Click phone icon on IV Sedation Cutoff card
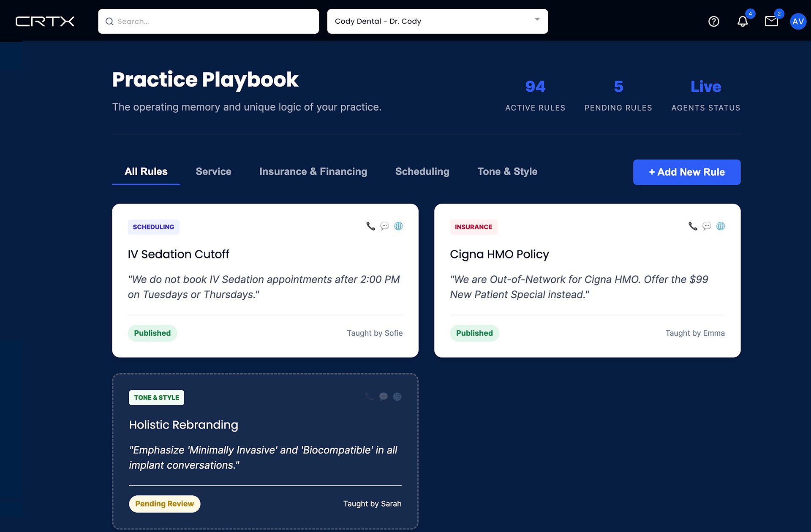Screen dimensions: 811x532 [x=370, y=226]
